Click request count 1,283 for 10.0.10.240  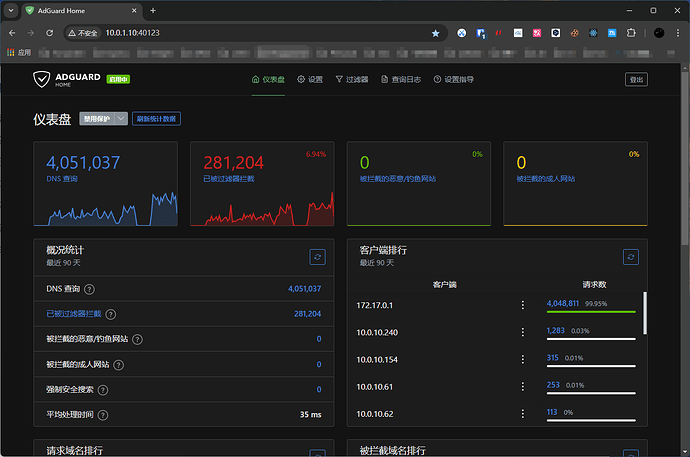[555, 330]
